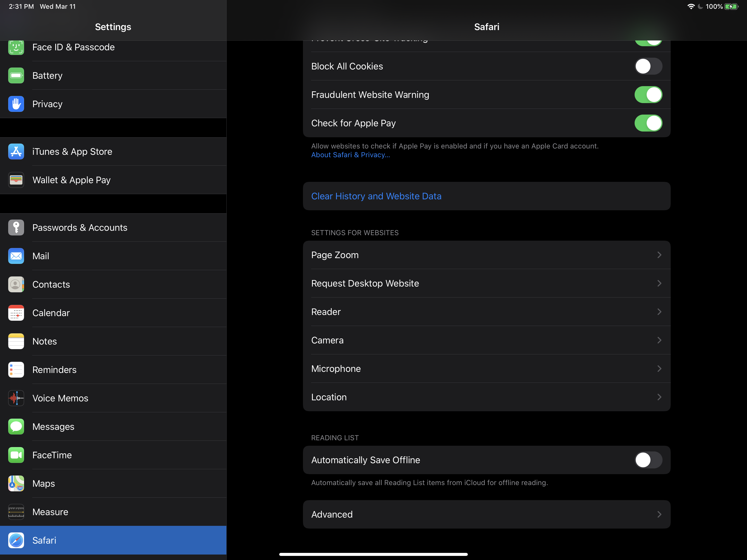Viewport: 747px width, 560px height.
Task: Tap the Reader label
Action: point(326,312)
